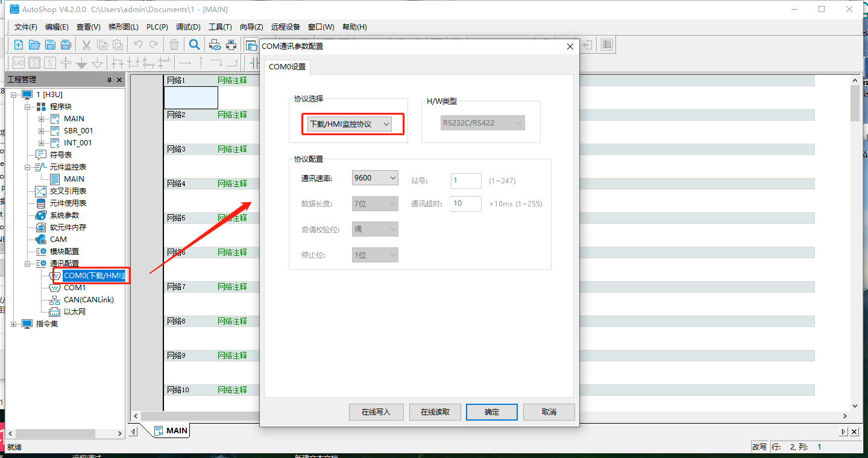Click the trash Delete toolbar icon

[x=174, y=45]
